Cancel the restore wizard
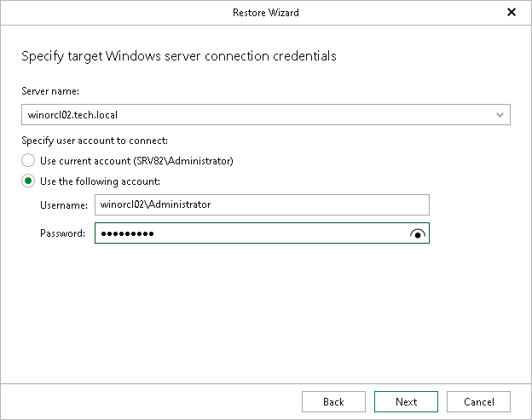 tap(478, 402)
